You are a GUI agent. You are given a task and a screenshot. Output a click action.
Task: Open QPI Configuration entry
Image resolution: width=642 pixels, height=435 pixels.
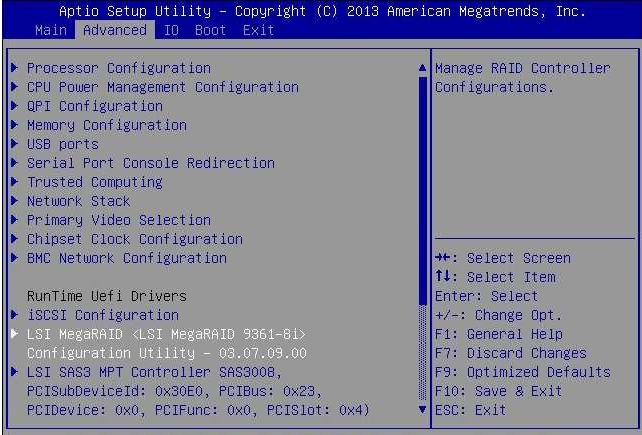click(x=95, y=106)
